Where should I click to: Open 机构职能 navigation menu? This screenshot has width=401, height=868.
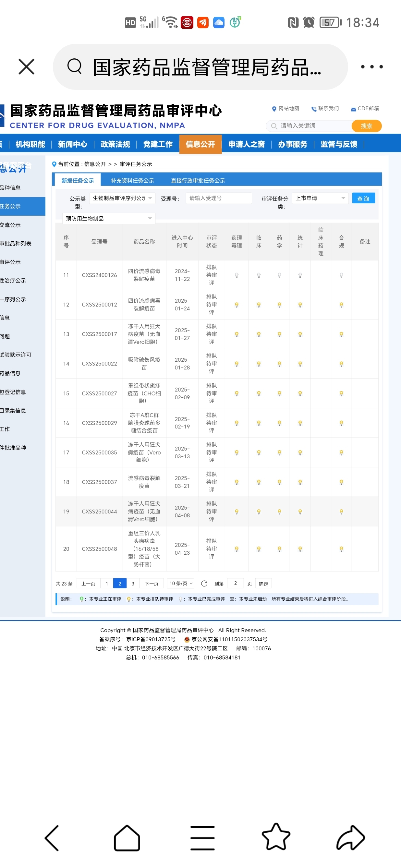point(30,144)
